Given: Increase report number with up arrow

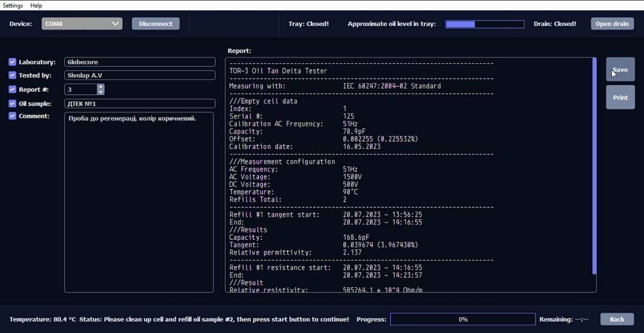Looking at the screenshot, I should tap(100, 87).
